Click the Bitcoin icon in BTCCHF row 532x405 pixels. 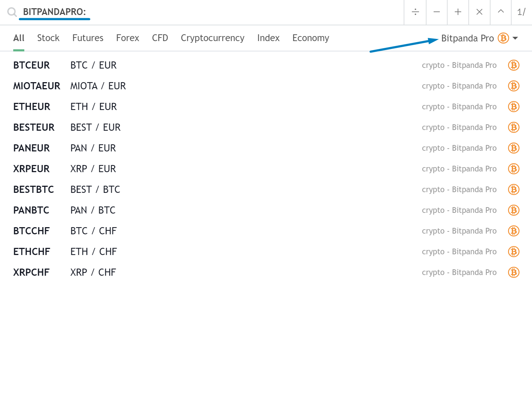tap(514, 231)
